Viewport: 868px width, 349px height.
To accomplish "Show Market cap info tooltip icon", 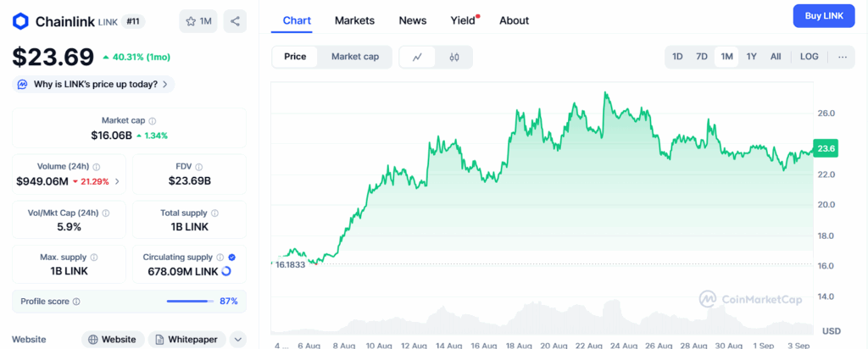I will 153,120.
